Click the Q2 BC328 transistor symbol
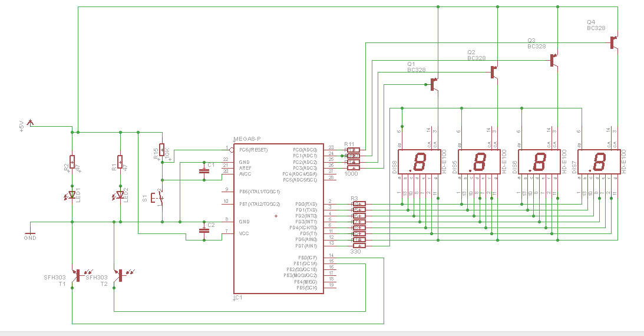Screen dimensions: 644x336 pos(494,73)
